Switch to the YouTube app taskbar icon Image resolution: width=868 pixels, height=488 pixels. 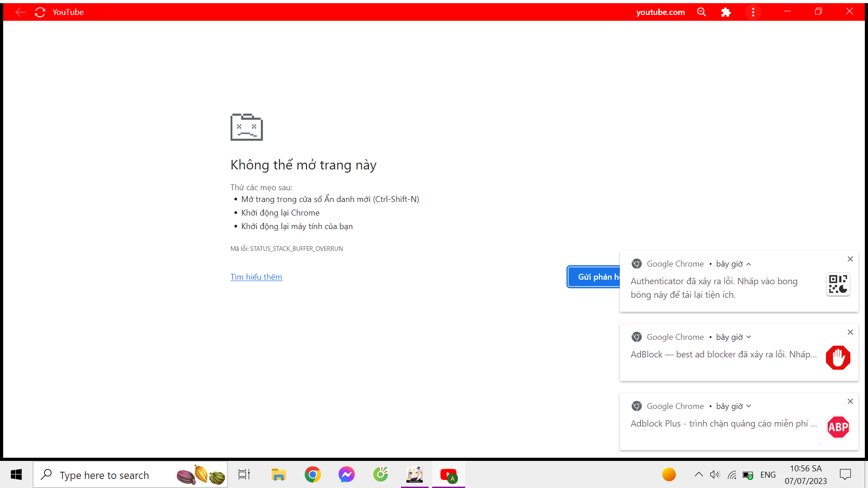pyautogui.click(x=448, y=474)
